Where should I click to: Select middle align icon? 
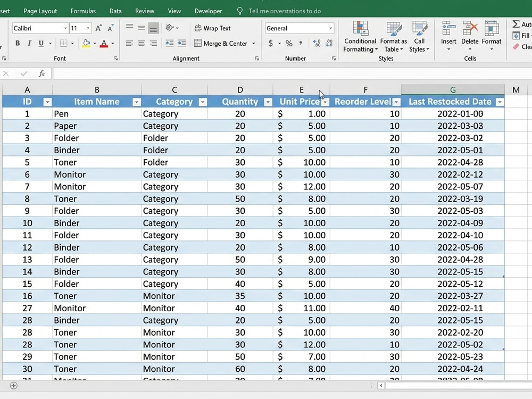tap(142, 28)
